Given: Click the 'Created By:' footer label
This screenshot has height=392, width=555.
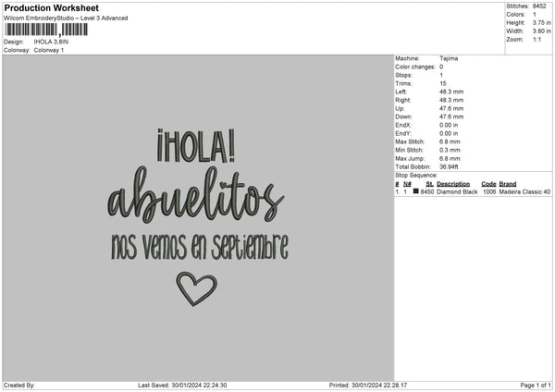Looking at the screenshot, I should [x=19, y=386].
